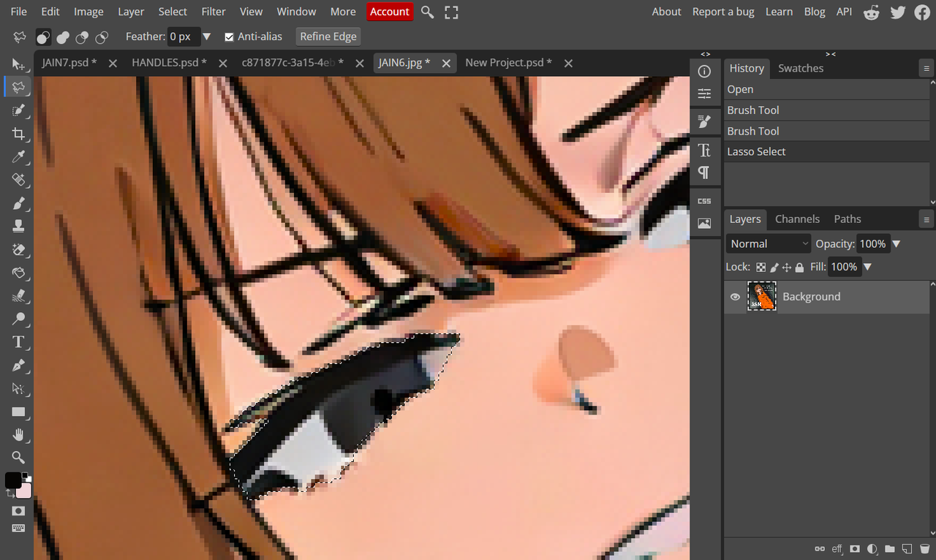
Task: Select the Type tool in the left toolbar
Action: tap(18, 341)
